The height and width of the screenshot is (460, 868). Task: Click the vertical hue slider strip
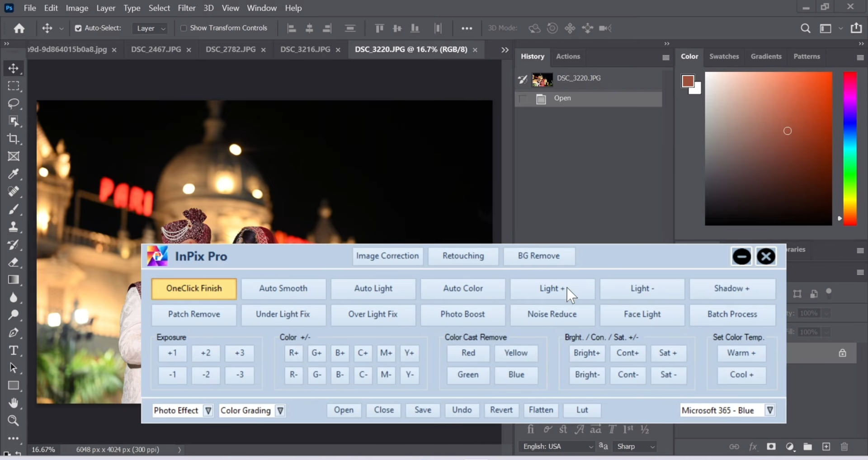(x=850, y=149)
